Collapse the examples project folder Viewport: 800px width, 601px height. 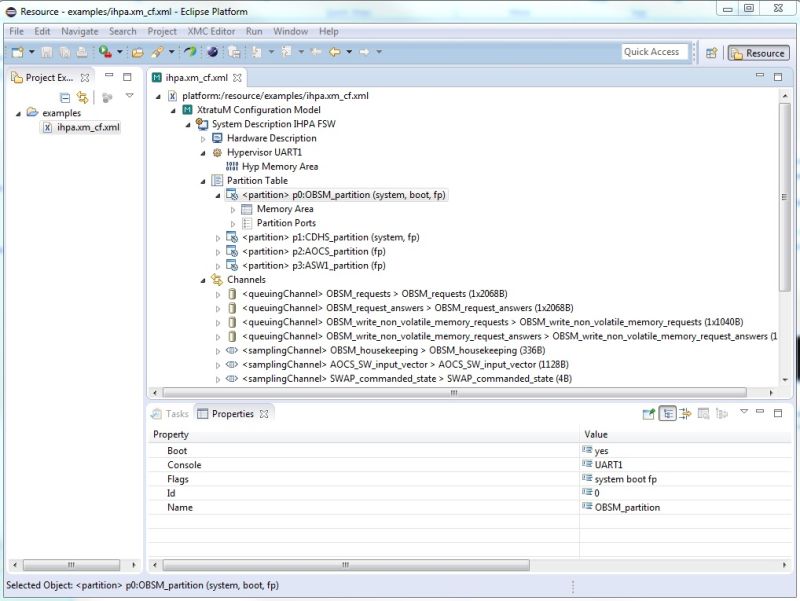click(x=18, y=113)
